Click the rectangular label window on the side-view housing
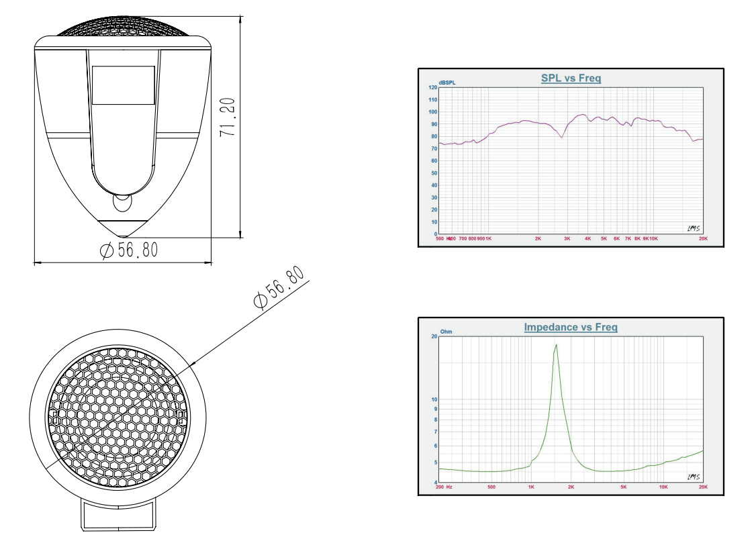Image resolution: width=756 pixels, height=535 pixels. coord(124,85)
